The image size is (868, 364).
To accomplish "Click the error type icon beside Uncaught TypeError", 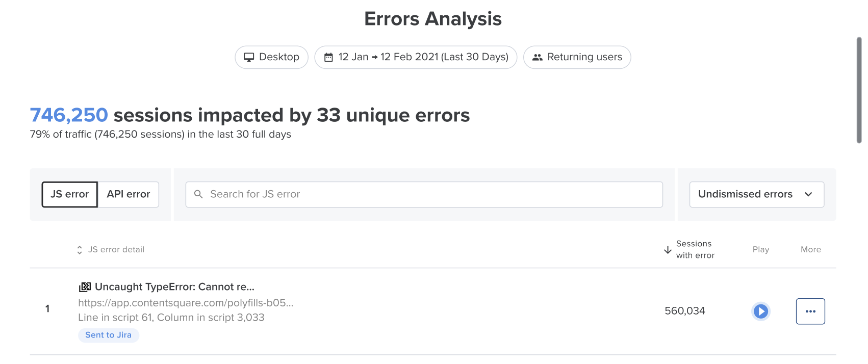I will point(85,287).
